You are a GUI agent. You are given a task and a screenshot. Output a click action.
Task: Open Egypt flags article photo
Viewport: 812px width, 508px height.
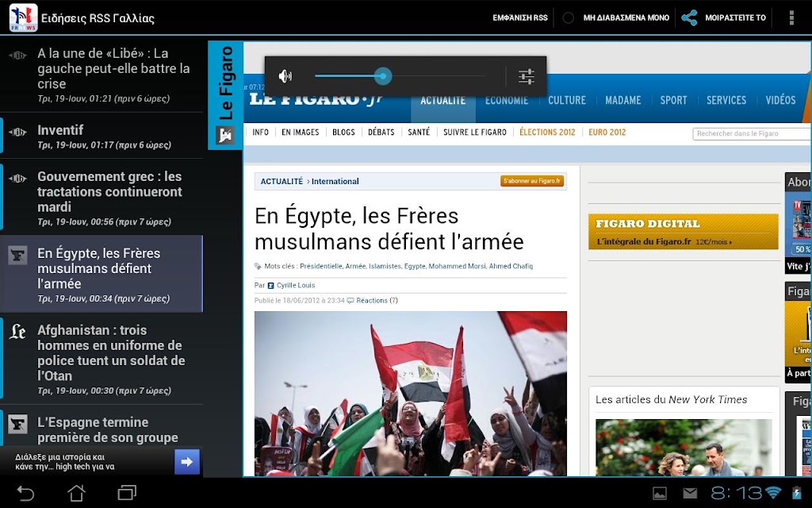(x=411, y=394)
